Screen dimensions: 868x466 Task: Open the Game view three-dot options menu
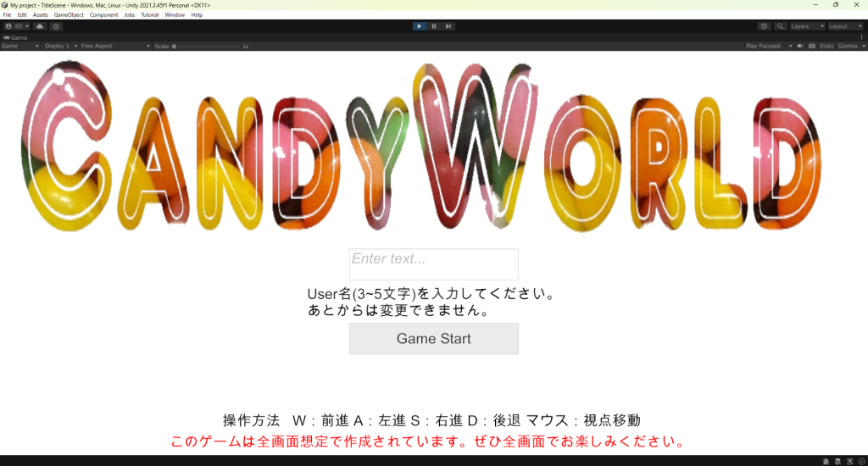tap(861, 37)
